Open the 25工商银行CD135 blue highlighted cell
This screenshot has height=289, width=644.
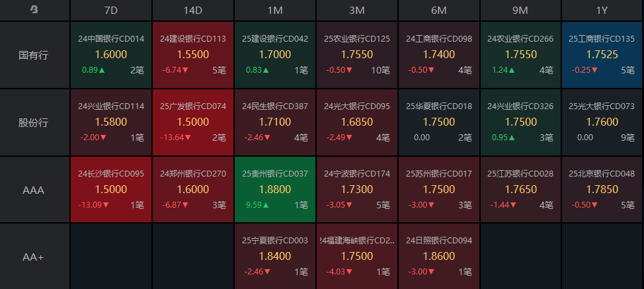click(602, 55)
